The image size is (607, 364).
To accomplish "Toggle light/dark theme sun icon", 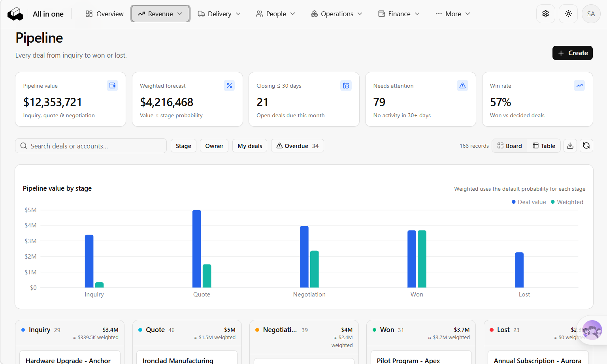I will (x=568, y=14).
